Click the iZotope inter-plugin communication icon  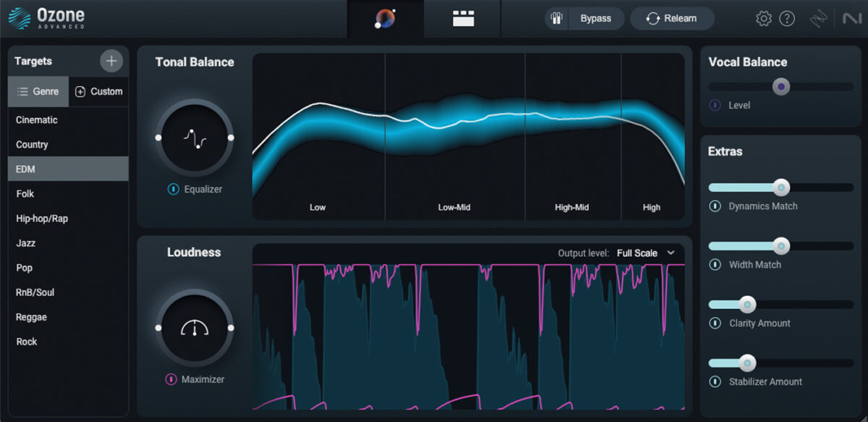click(x=819, y=19)
